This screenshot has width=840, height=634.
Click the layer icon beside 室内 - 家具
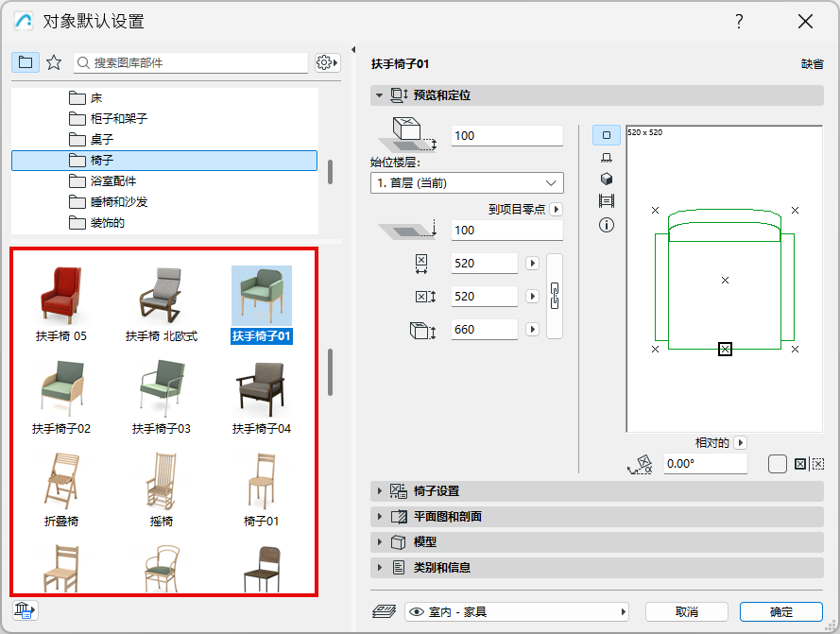coord(384,611)
